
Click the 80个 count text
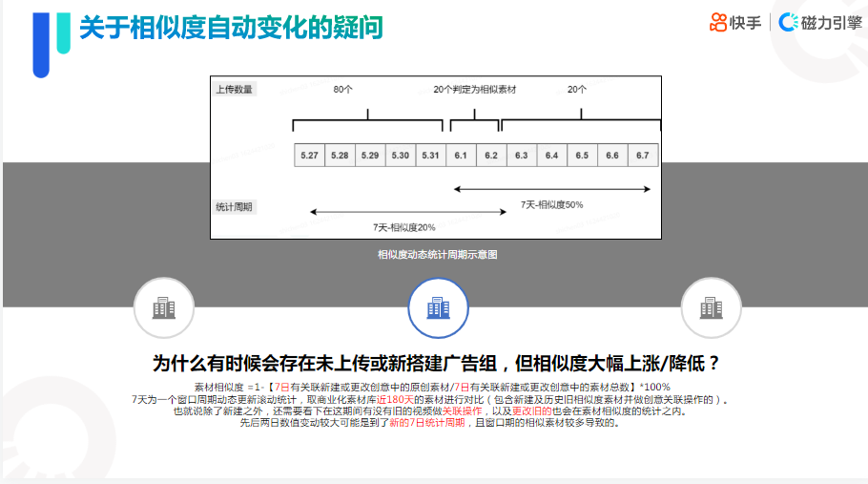pyautogui.click(x=342, y=89)
